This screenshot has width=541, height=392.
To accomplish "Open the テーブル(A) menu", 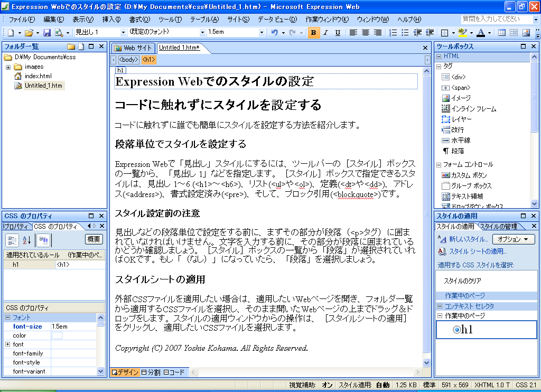I will coord(204,20).
